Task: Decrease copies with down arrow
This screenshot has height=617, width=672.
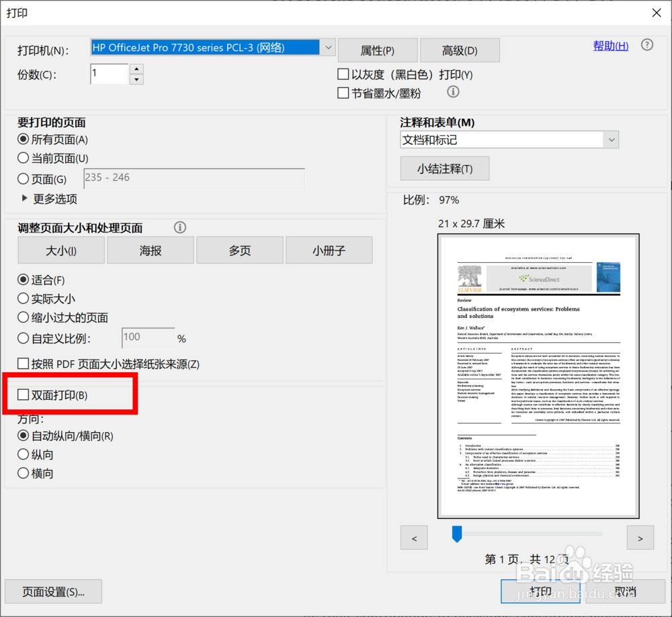Action: 136,79
